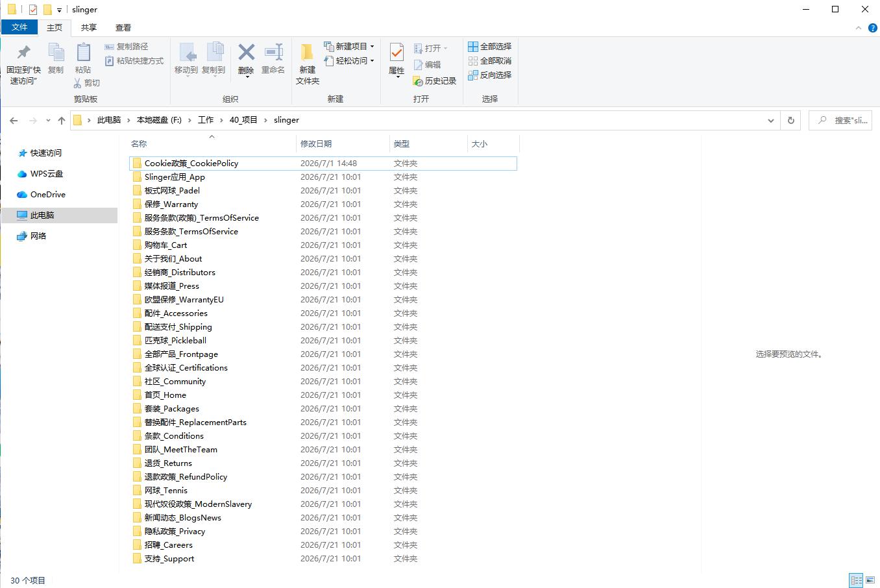Viewport: 880px width, 588px height.
Task: Click Copy path (复制路径) in ribbon
Action: [127, 47]
